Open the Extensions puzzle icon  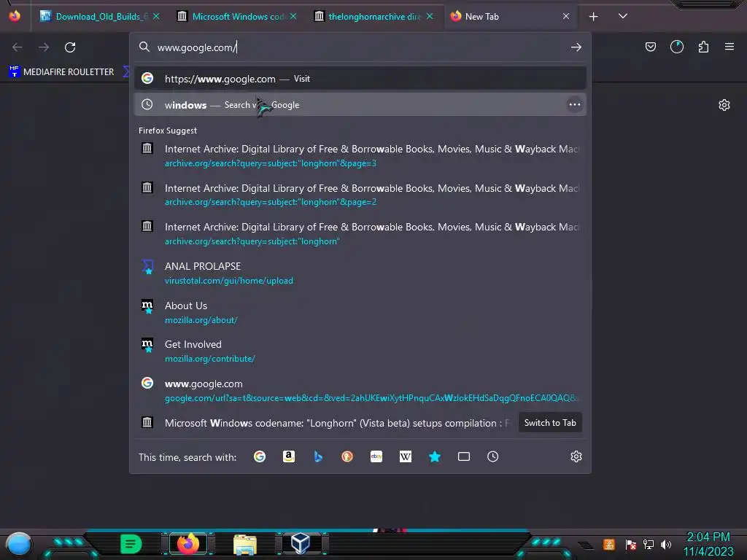703,47
